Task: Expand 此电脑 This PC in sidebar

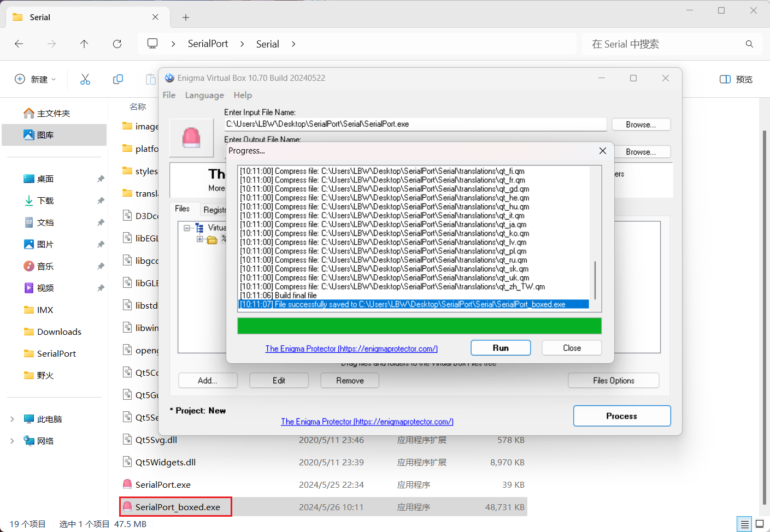Action: click(x=12, y=419)
